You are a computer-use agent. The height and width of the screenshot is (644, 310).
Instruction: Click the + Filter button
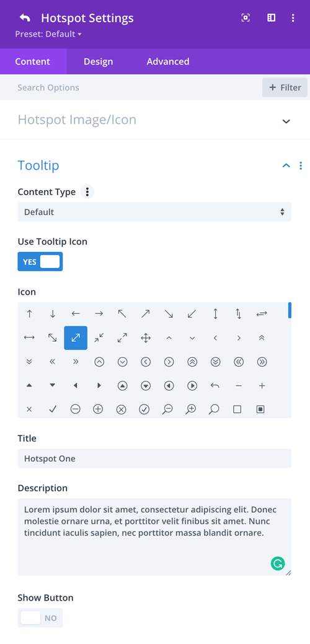tap(285, 87)
